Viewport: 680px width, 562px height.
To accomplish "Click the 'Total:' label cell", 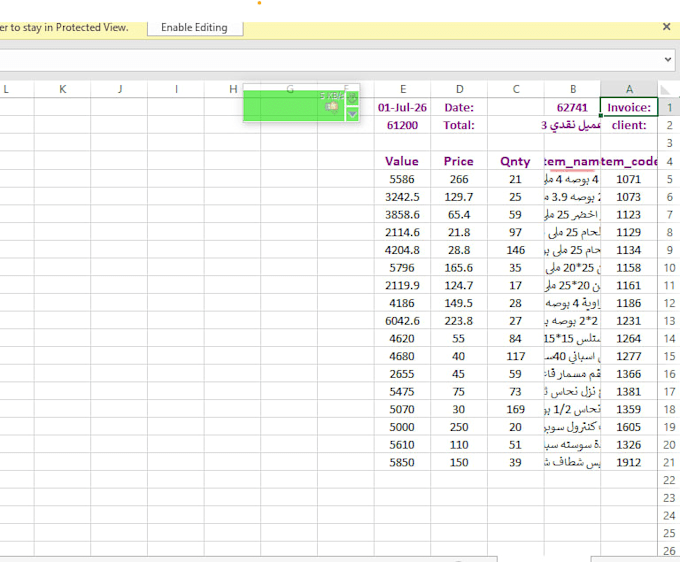I will point(459,125).
